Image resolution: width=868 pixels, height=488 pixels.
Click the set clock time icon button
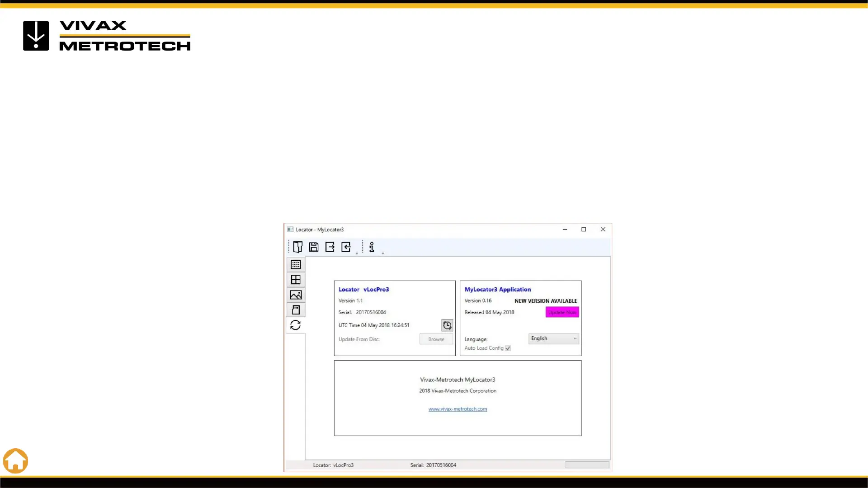[x=447, y=325]
